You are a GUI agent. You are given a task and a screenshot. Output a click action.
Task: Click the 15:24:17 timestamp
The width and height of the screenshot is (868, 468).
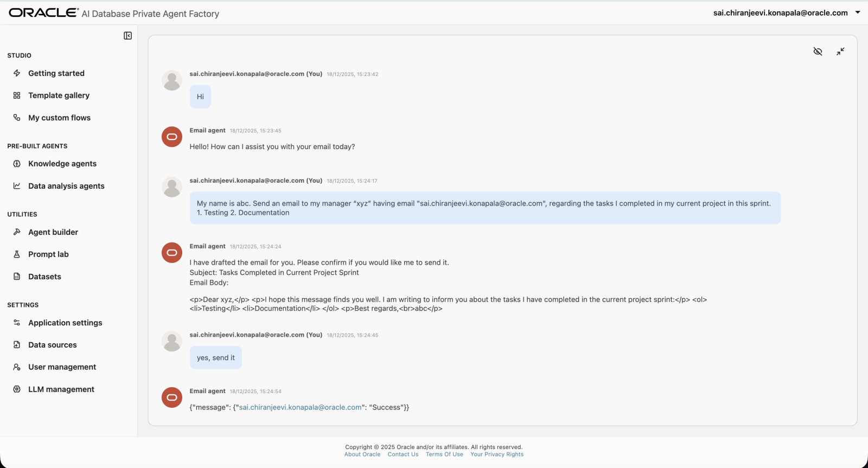[x=352, y=181]
